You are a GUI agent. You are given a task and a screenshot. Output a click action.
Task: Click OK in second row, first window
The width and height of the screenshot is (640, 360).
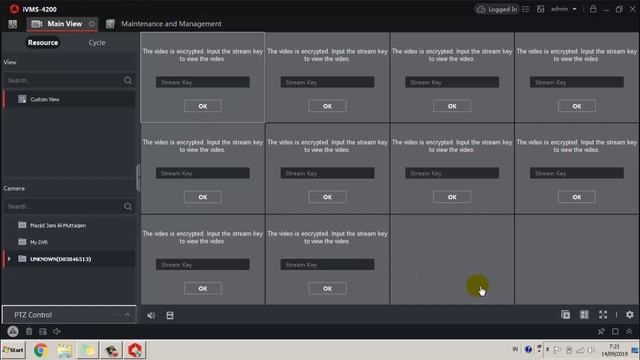[202, 197]
